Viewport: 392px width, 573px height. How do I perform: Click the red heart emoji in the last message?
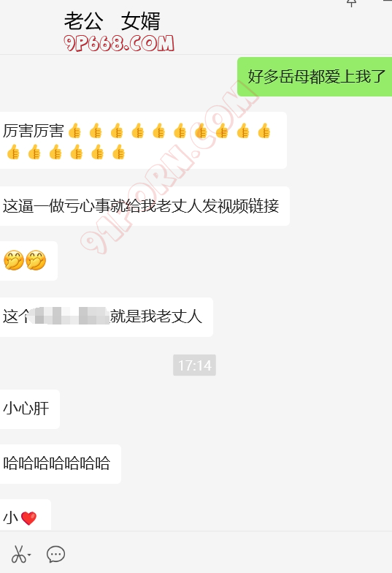click(x=28, y=518)
